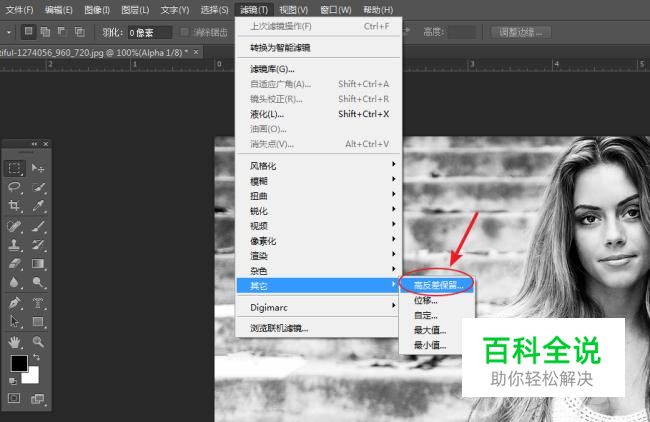Select the Blur tool
Viewport: 650px width, 422px height.
(x=15, y=282)
